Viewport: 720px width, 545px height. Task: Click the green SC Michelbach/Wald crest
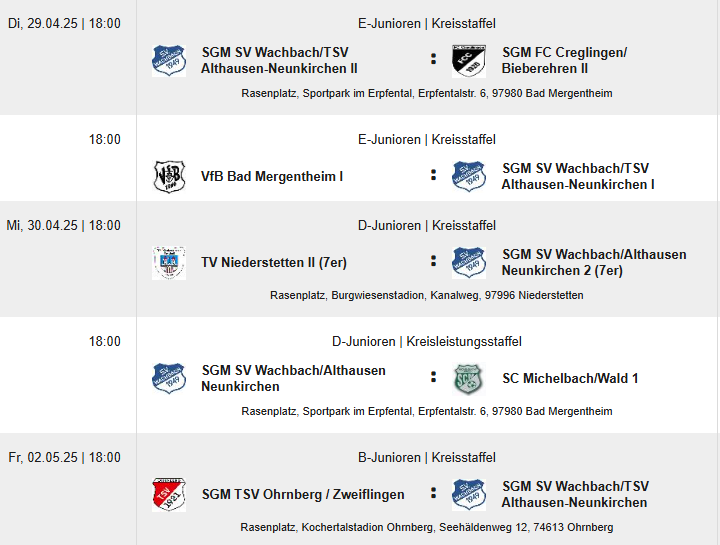click(x=469, y=379)
